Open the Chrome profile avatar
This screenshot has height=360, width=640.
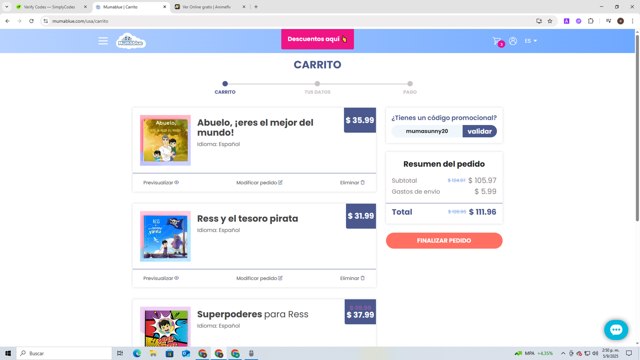click(620, 21)
